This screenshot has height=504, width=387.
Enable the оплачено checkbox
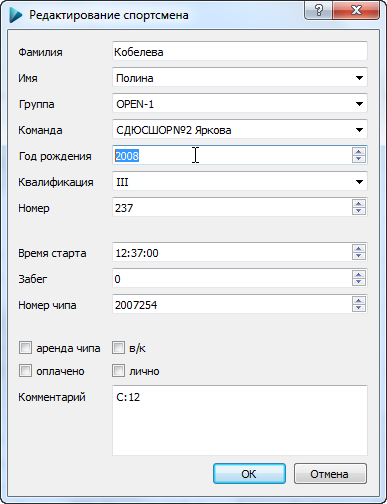[26, 371]
